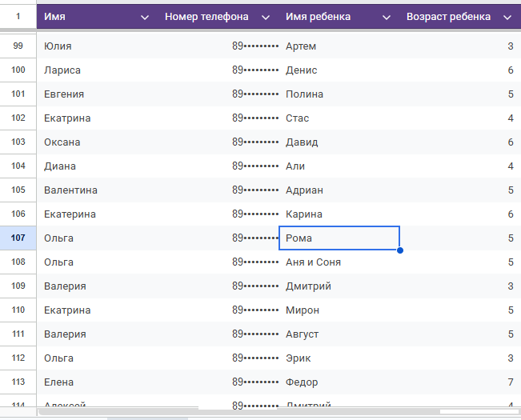The width and height of the screenshot is (521, 420).
Task: Click the child name cell Федор
Action: click(339, 382)
